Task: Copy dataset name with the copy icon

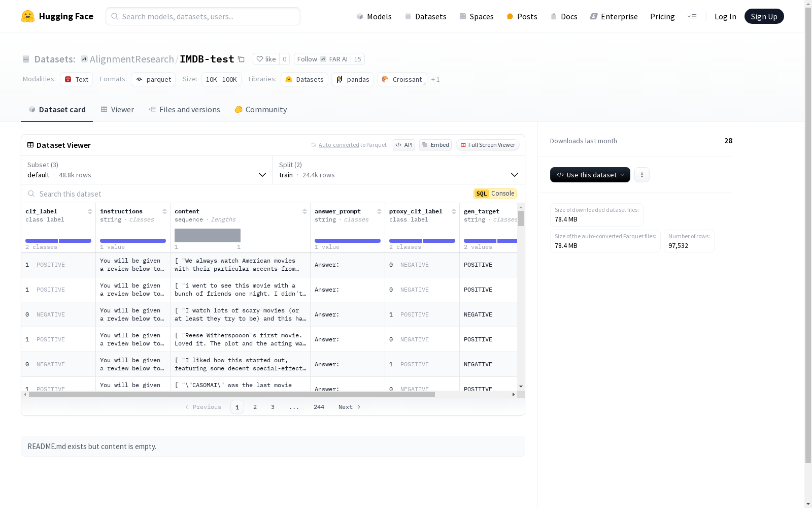Action: (x=242, y=59)
